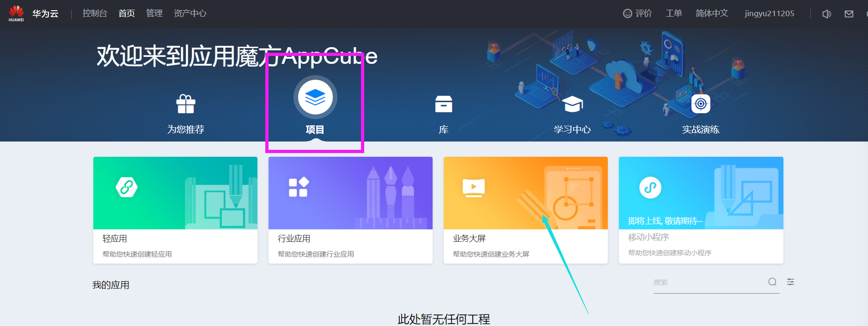This screenshot has width=868, height=326.
Task: Click the 为您推荐 gift icon
Action: click(x=186, y=104)
